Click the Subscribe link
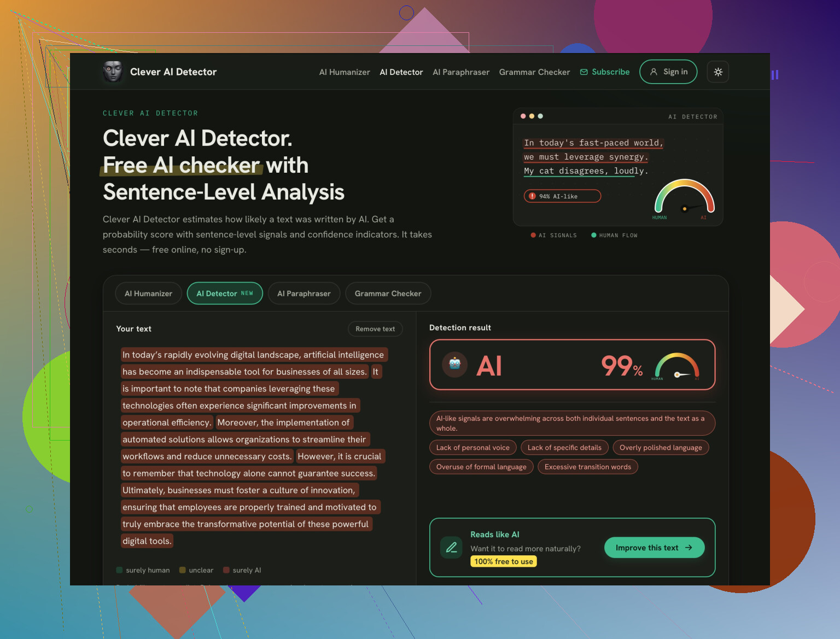840x639 pixels. point(605,72)
